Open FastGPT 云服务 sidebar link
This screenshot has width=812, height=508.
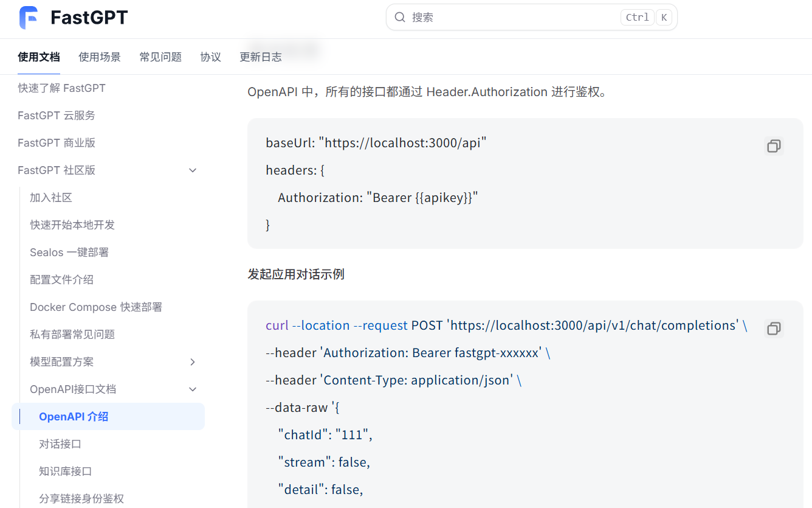coord(57,116)
